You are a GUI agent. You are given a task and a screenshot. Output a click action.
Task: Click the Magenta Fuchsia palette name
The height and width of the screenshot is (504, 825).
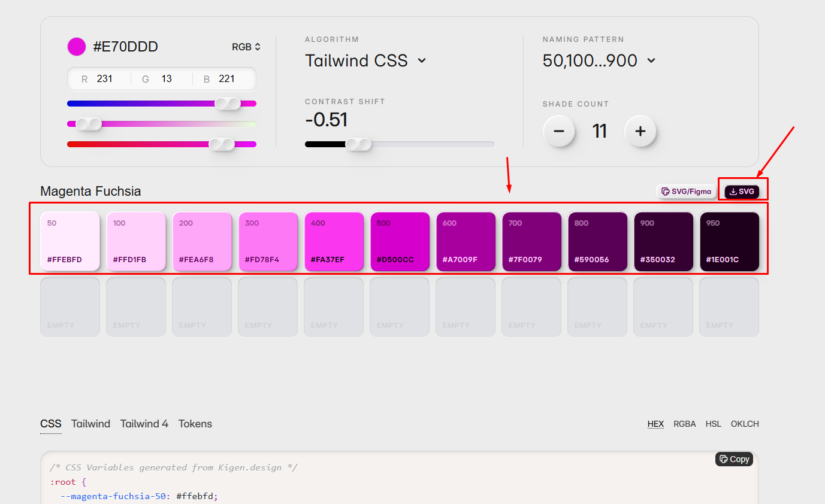click(x=90, y=192)
